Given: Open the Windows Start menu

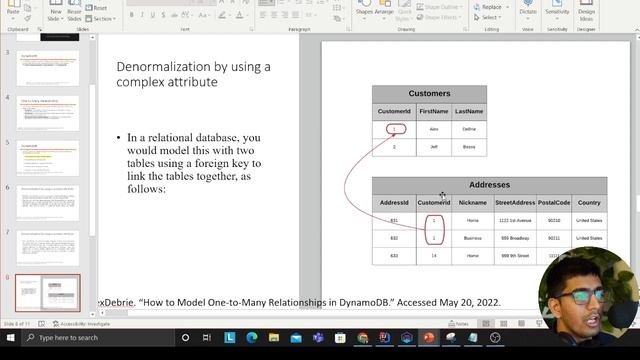Looking at the screenshot, I should tap(10, 338).
